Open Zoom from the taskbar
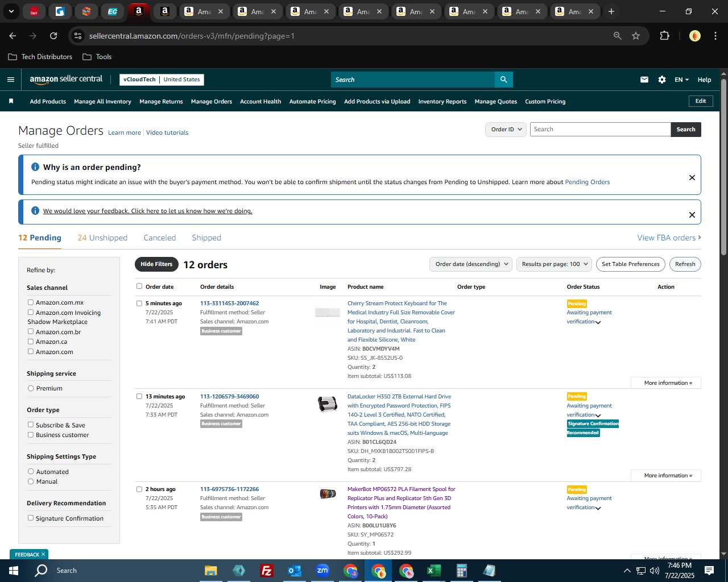 click(x=322, y=571)
